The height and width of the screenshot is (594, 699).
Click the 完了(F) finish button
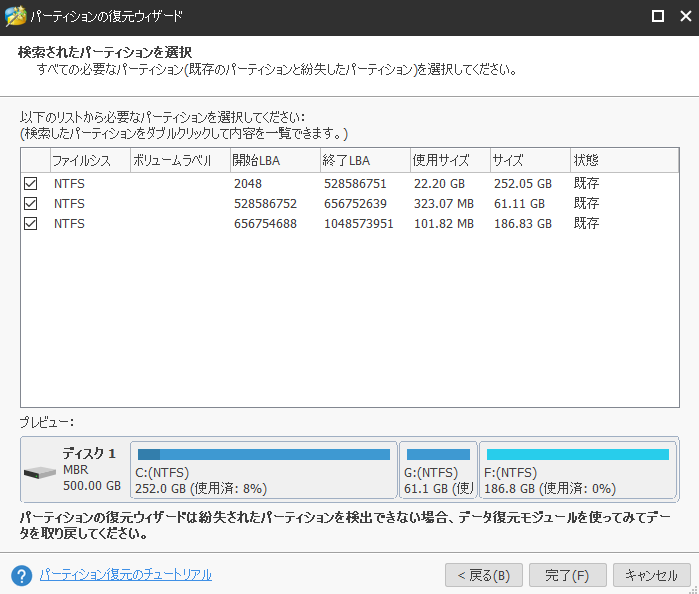[x=567, y=575]
